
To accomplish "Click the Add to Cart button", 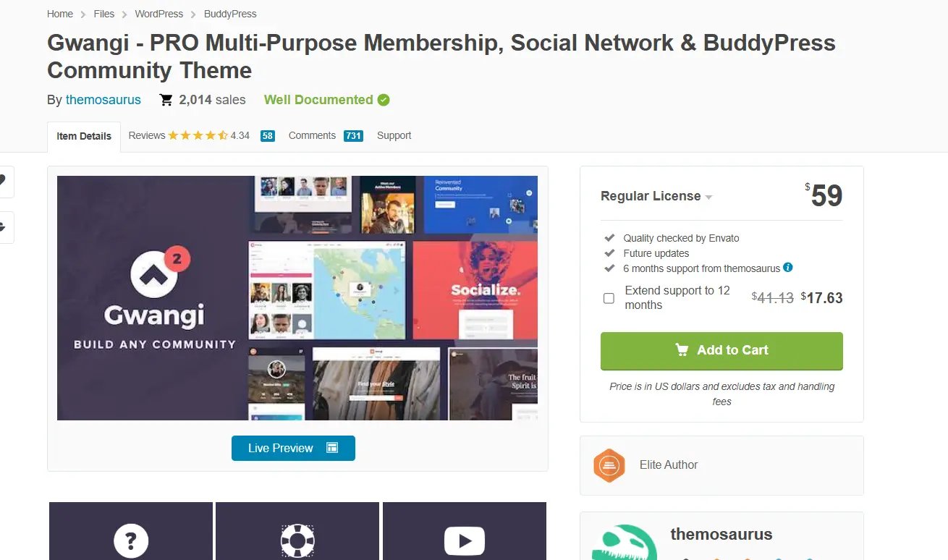I will 721,350.
